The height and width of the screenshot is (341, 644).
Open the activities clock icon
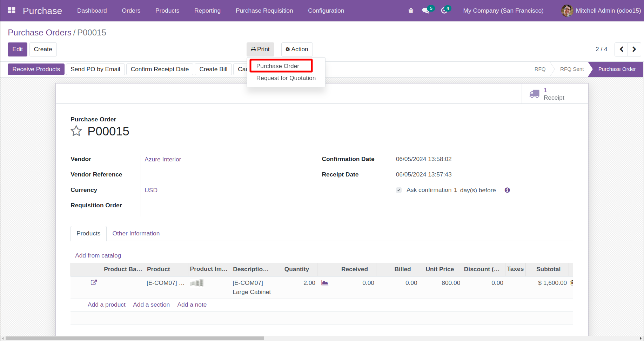(x=444, y=11)
